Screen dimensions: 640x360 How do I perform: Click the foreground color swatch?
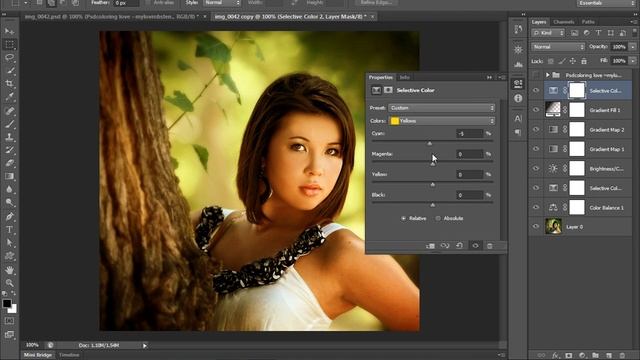(x=7, y=303)
